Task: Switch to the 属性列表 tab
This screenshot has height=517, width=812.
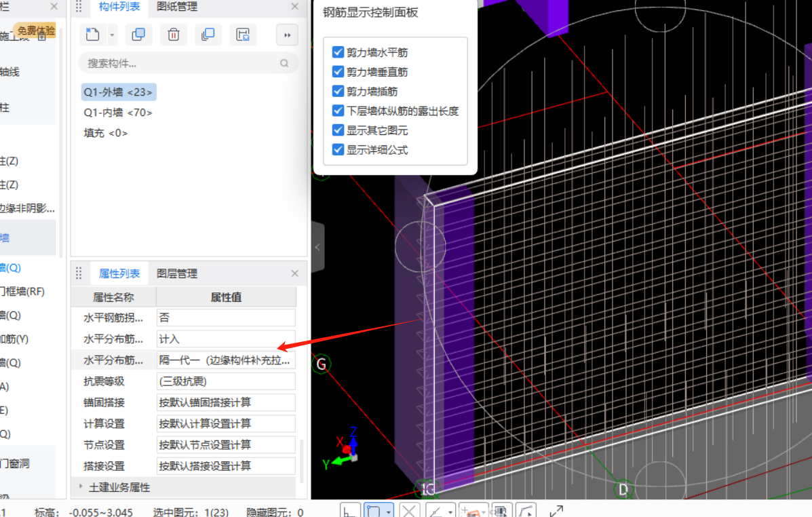Action: pyautogui.click(x=119, y=273)
